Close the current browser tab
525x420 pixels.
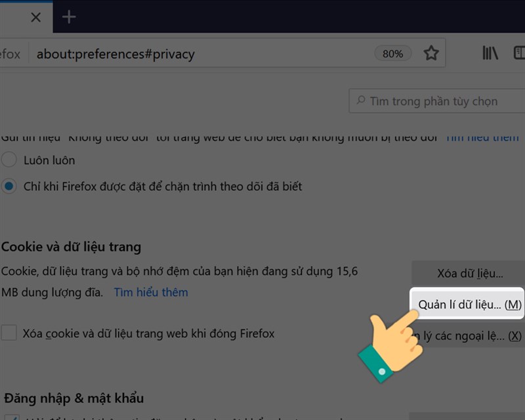pyautogui.click(x=36, y=17)
